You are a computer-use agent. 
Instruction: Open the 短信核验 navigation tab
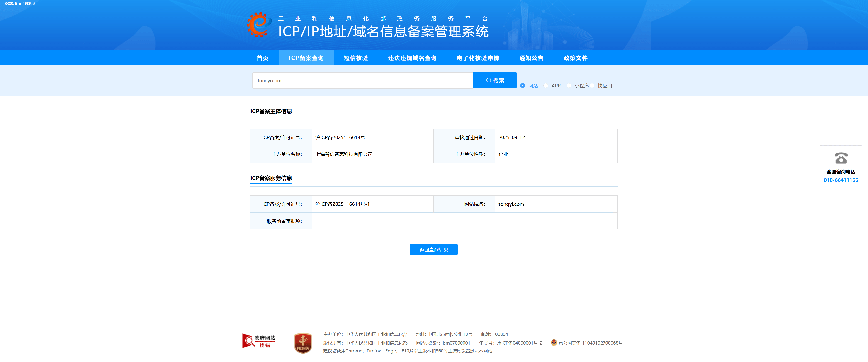tap(356, 58)
